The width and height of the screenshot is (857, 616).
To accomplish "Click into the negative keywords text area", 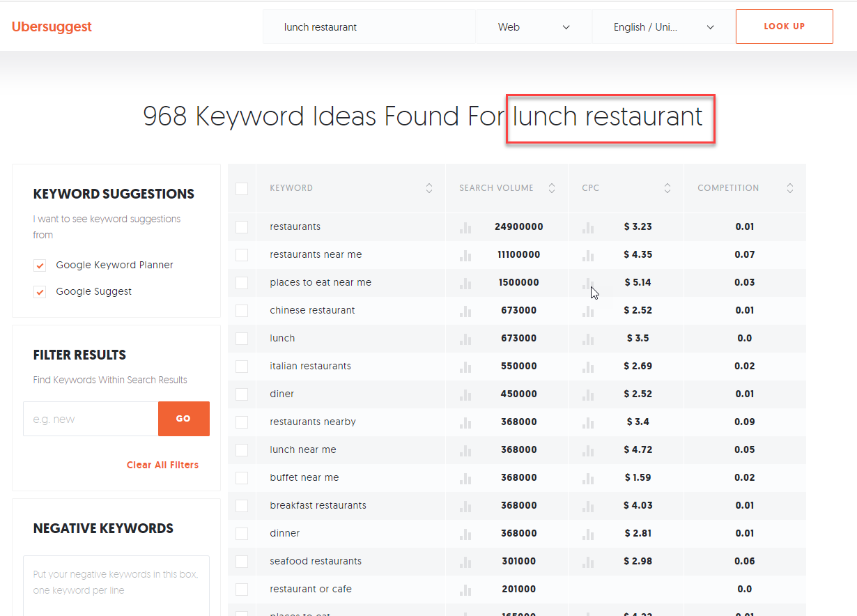I will (x=116, y=585).
